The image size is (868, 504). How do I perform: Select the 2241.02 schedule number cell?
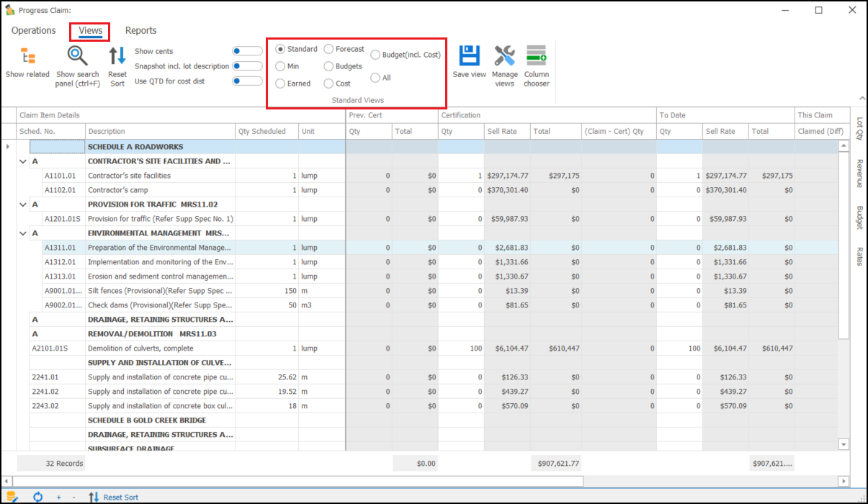[x=58, y=392]
